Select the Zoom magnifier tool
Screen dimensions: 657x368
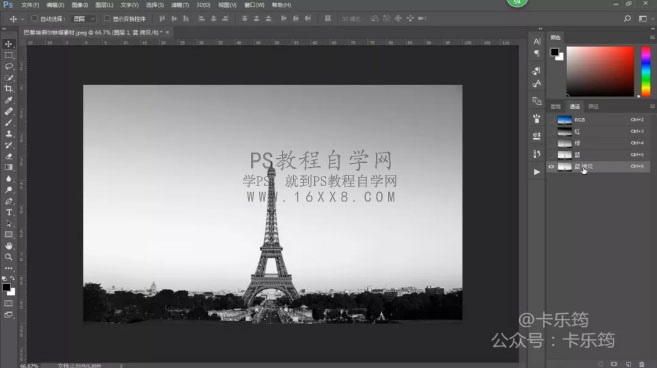tap(8, 257)
